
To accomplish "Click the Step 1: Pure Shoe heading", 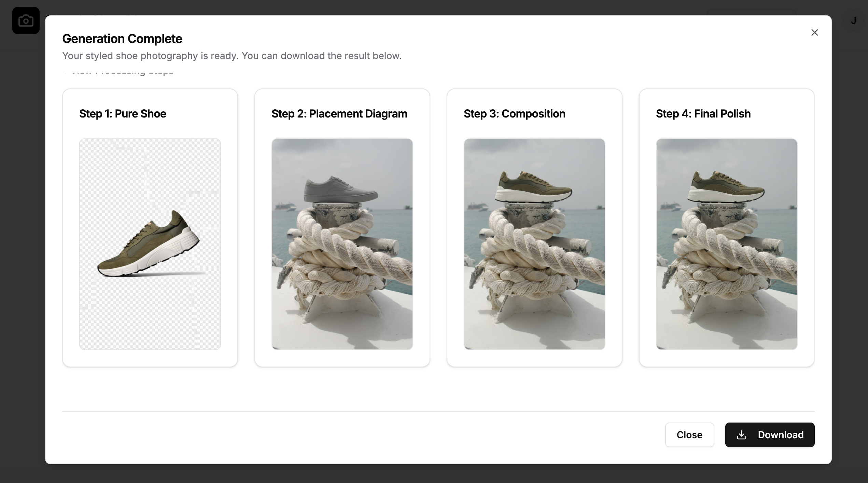I will pyautogui.click(x=123, y=114).
